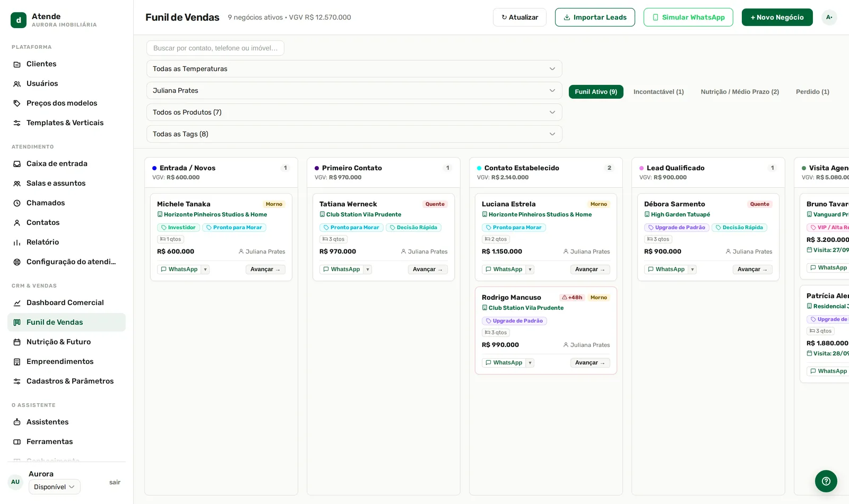Viewport: 849px width, 504px height.
Task: Expand Todas as Tags (8) filter
Action: click(x=354, y=134)
